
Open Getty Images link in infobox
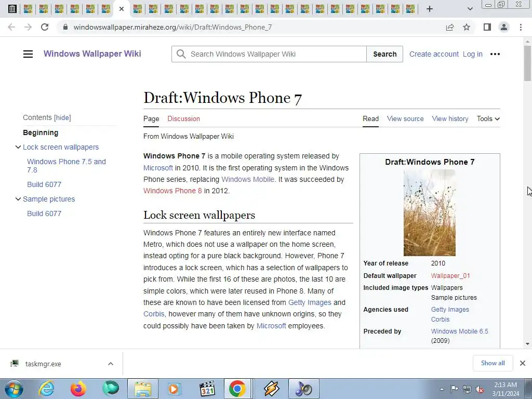point(450,310)
